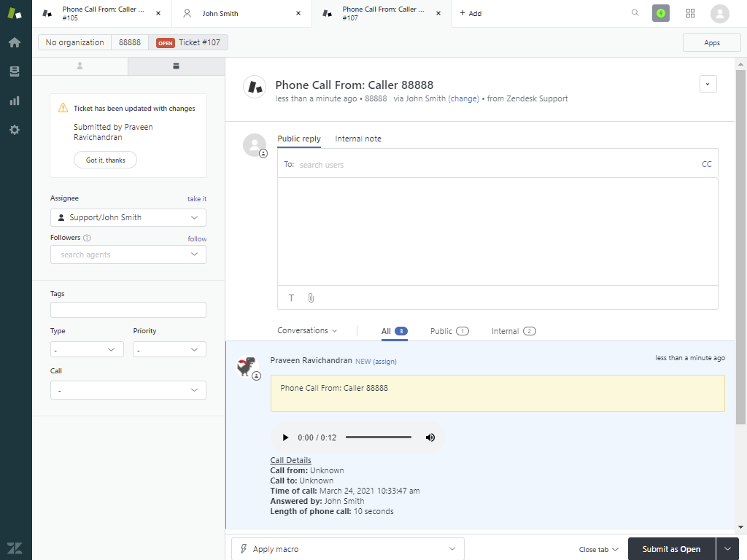This screenshot has width=747, height=560.
Task: Close the Phone Call #107 tab
Action: [x=438, y=13]
